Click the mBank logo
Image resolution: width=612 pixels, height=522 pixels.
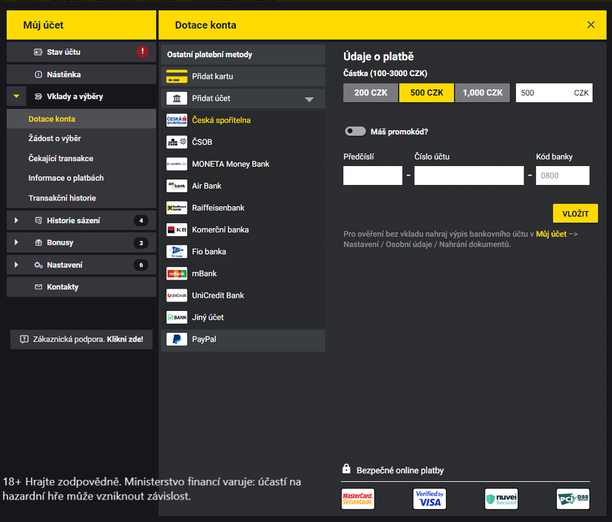tap(176, 273)
